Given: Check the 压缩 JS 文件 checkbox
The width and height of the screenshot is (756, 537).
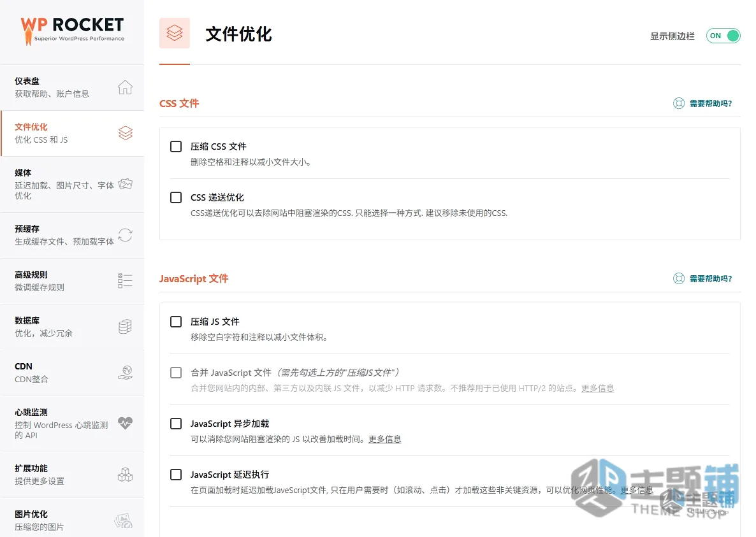Looking at the screenshot, I should (176, 322).
